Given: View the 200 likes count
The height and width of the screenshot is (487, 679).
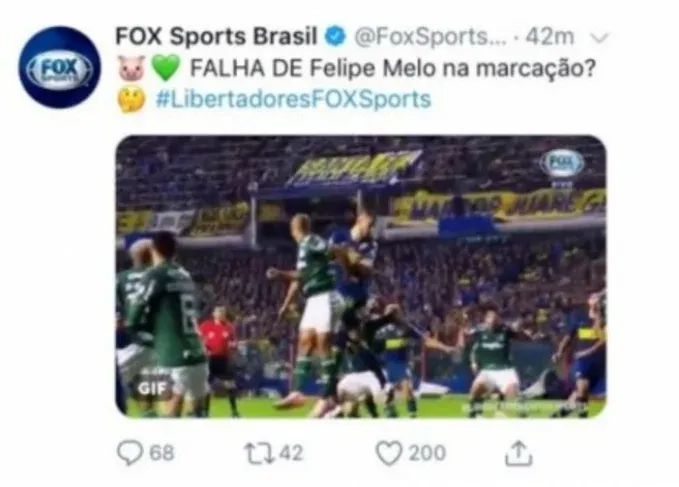Looking at the screenshot, I should coord(427,453).
